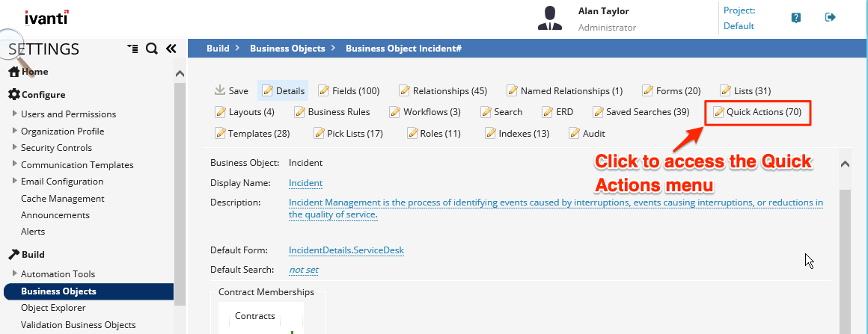The image size is (868, 334).
Task: Collapse the settings sidebar with double chevron
Action: (171, 49)
